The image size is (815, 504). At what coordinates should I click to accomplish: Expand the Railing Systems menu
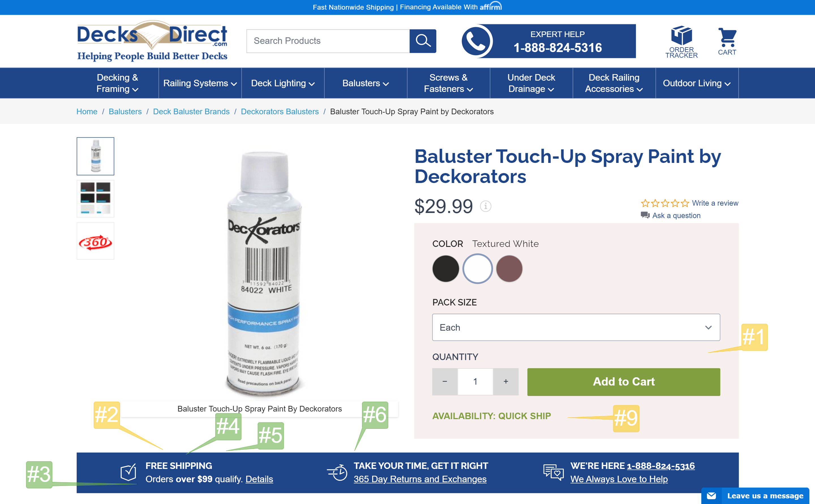200,83
